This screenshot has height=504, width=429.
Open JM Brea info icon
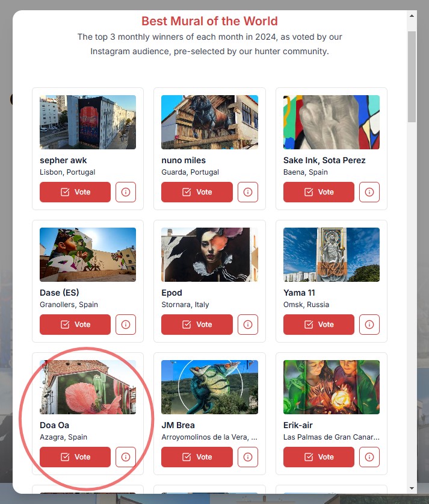coord(247,457)
